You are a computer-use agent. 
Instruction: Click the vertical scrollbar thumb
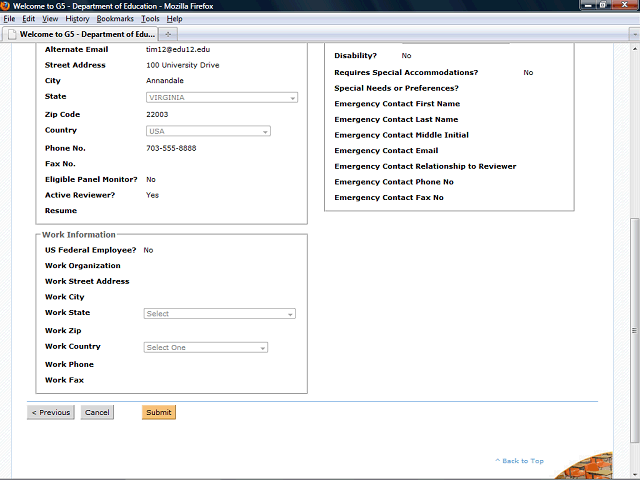634,331
